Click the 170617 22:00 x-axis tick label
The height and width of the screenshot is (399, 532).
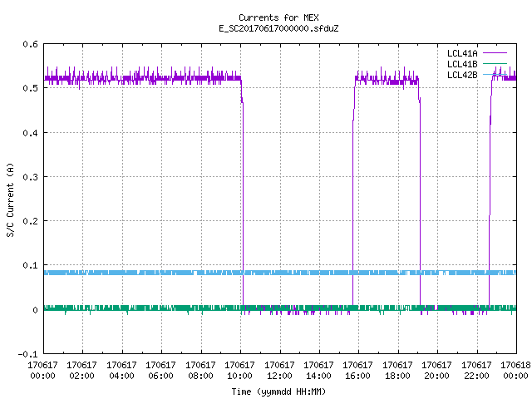coord(476,371)
